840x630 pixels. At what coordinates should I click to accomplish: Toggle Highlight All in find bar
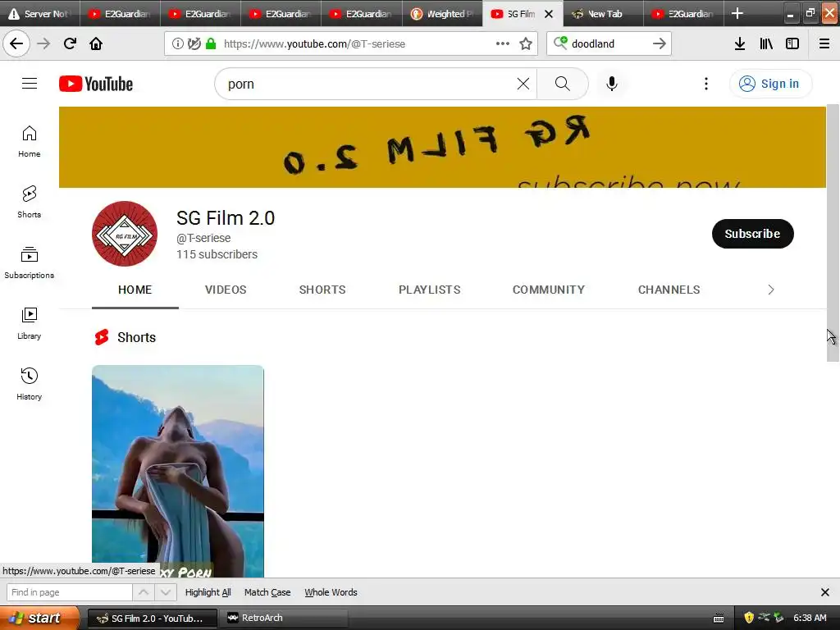click(208, 592)
